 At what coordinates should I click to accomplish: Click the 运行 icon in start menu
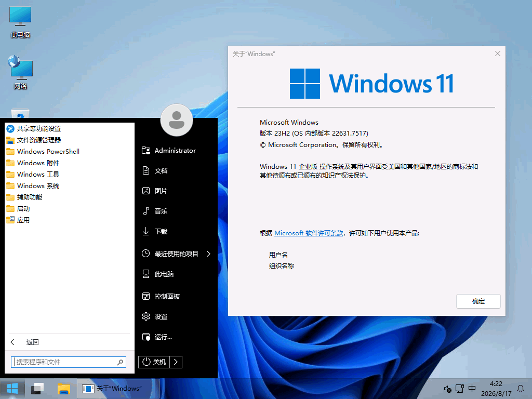(146, 337)
